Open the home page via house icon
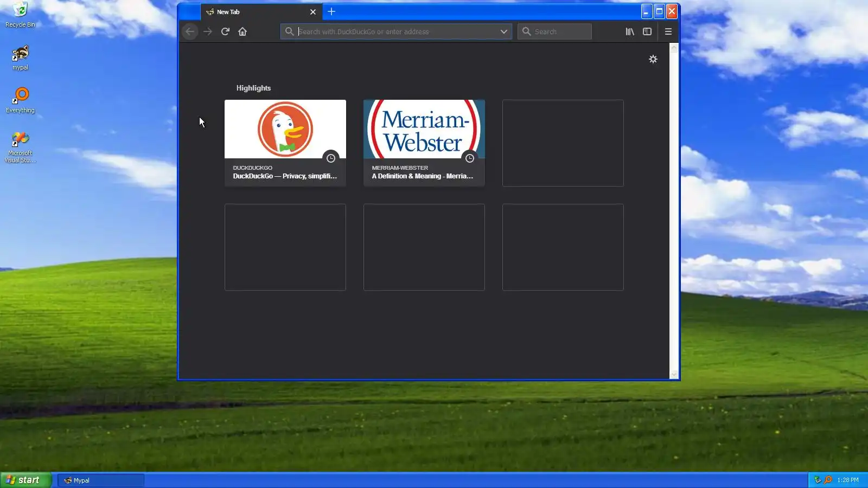The width and height of the screenshot is (868, 488). [242, 31]
